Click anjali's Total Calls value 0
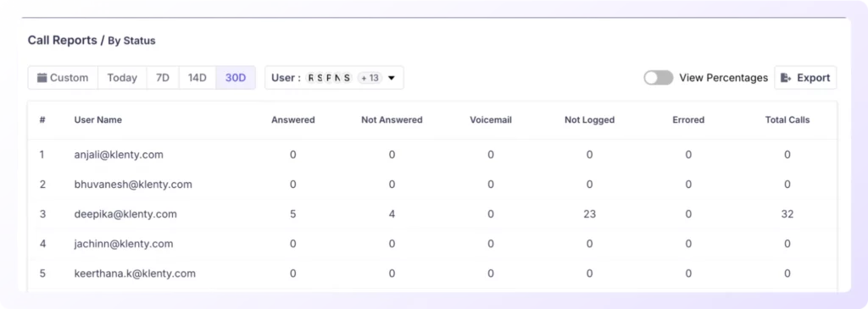This screenshot has height=309, width=868. pos(787,155)
